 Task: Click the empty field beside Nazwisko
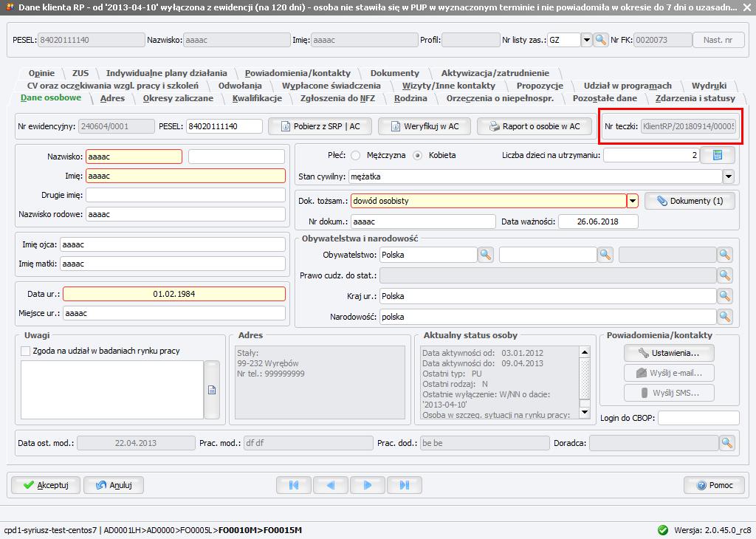pos(236,157)
